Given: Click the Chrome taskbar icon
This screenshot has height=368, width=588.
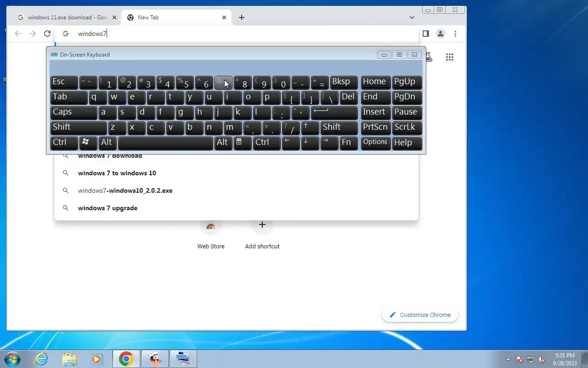Looking at the screenshot, I should tap(126, 359).
